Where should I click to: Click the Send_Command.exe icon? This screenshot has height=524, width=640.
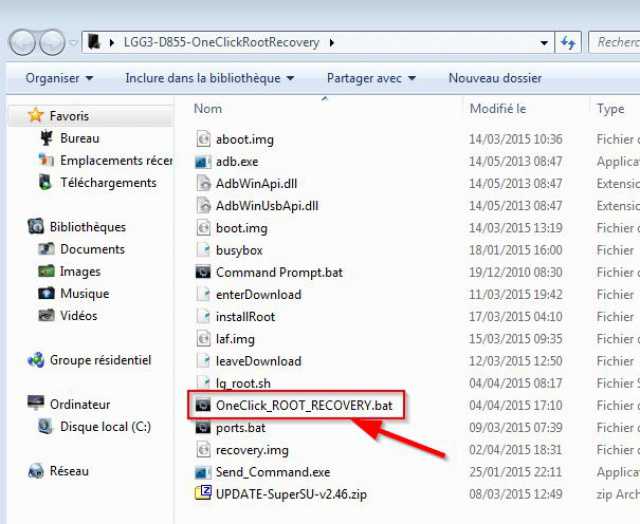(203, 471)
